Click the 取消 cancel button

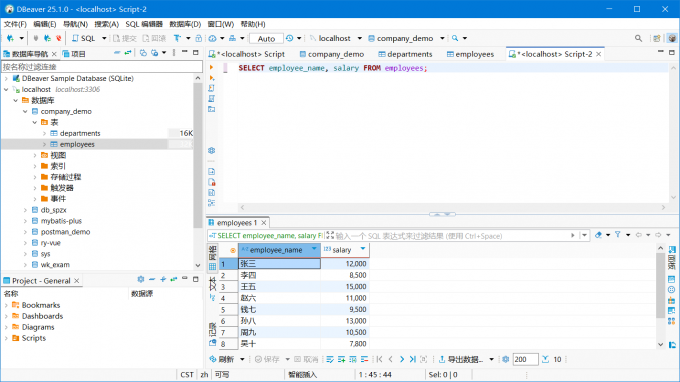pyautogui.click(x=306, y=359)
